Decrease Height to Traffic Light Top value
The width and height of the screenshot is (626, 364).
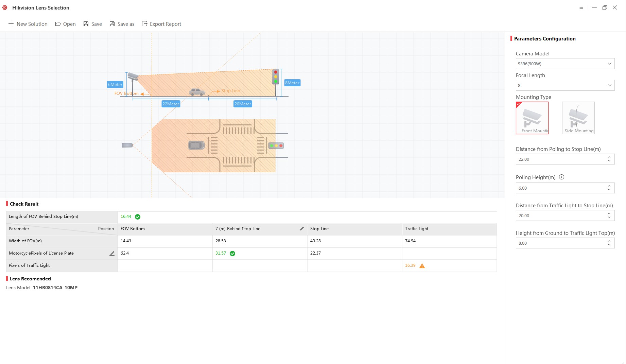point(609,245)
